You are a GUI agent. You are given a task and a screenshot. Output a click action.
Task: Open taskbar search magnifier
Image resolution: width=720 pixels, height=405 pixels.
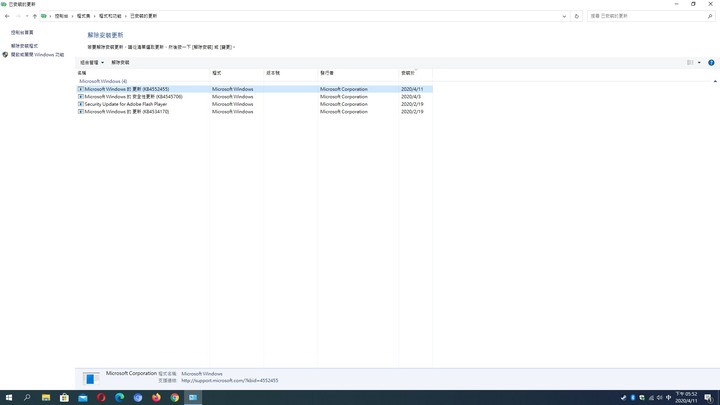click(x=27, y=398)
